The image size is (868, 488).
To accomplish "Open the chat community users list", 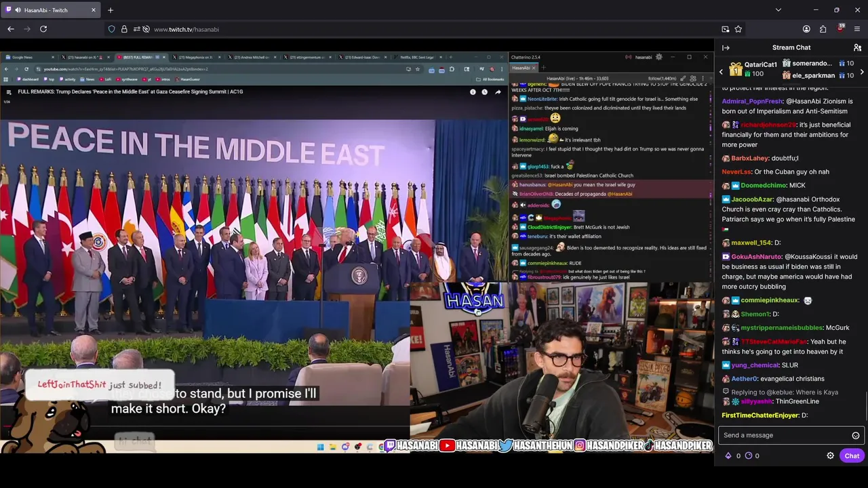I will 857,47.
